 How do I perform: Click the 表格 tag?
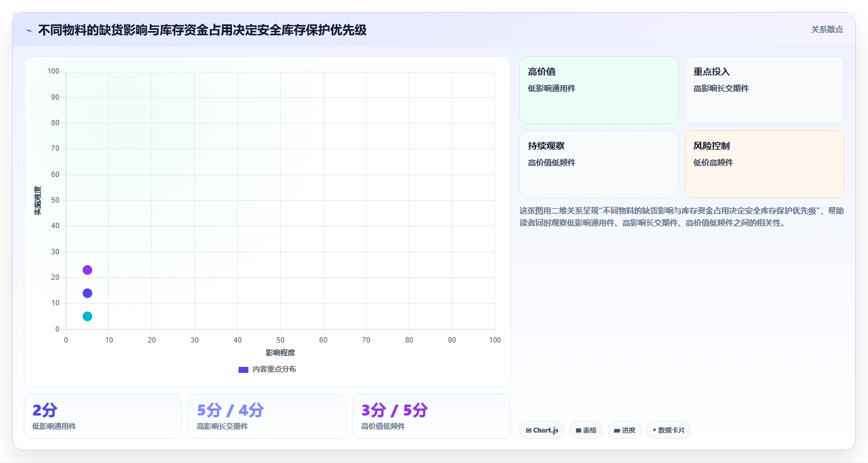586,430
